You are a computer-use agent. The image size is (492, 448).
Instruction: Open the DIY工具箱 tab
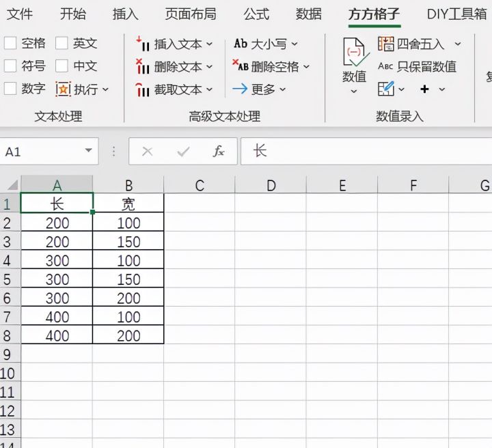pyautogui.click(x=457, y=14)
